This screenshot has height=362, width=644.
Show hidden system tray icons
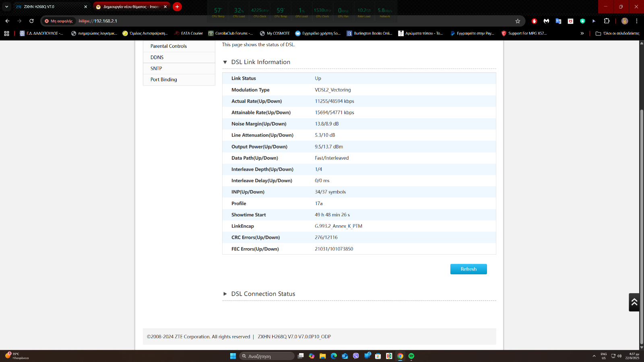point(594,356)
